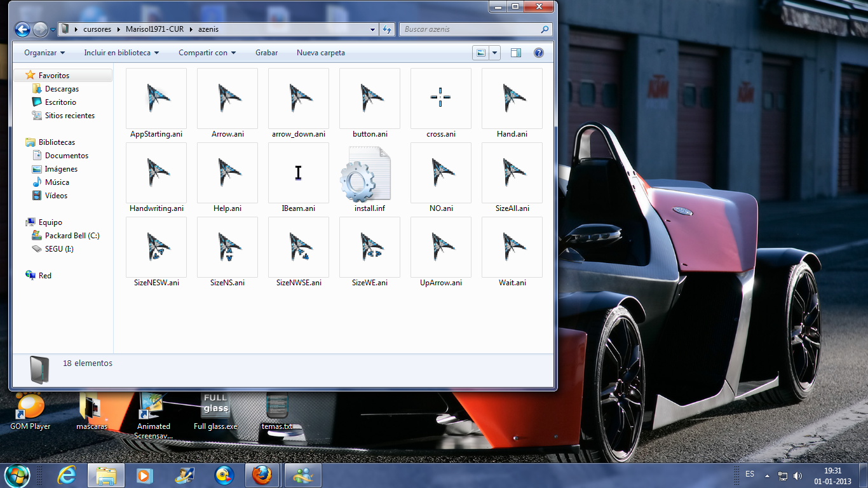Select the Hand.ani cursor file
The image size is (868, 488).
512,104
